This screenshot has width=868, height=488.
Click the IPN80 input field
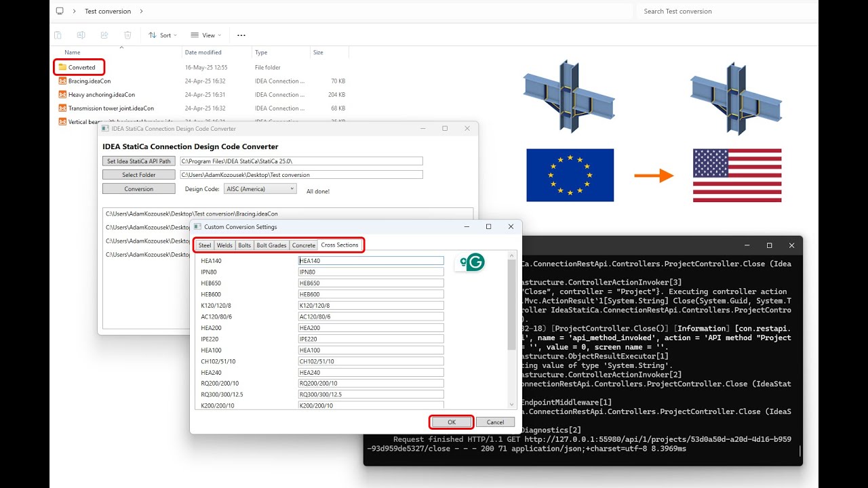click(371, 272)
